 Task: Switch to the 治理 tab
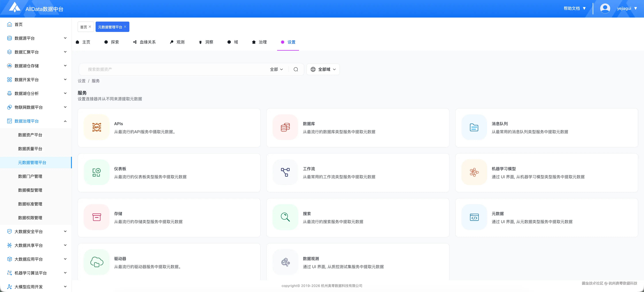259,42
